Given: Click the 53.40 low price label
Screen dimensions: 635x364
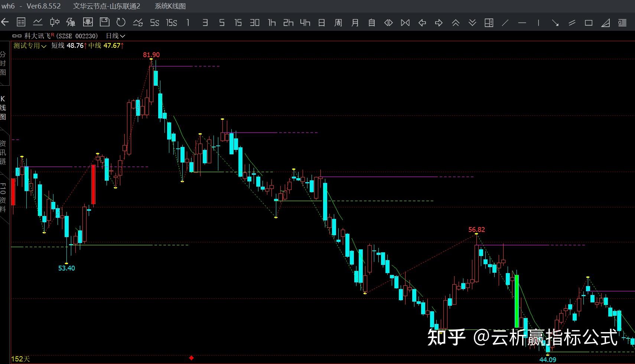Looking at the screenshot, I should pyautogui.click(x=66, y=268).
